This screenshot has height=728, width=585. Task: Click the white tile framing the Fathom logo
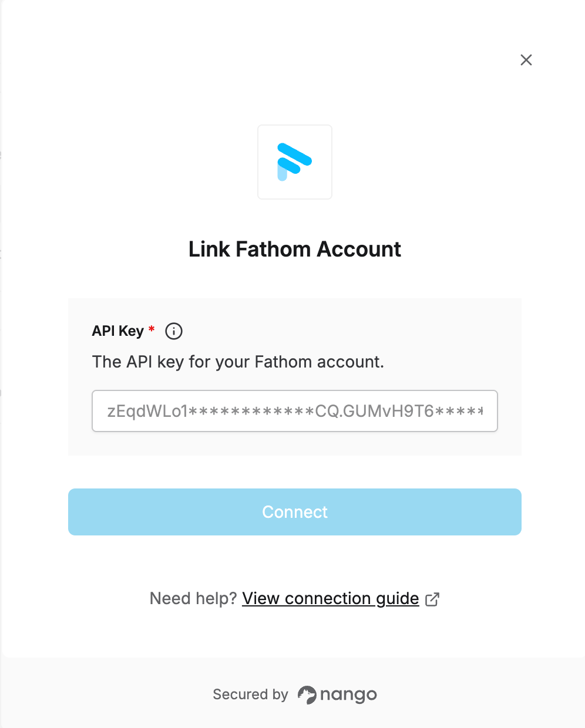295,162
